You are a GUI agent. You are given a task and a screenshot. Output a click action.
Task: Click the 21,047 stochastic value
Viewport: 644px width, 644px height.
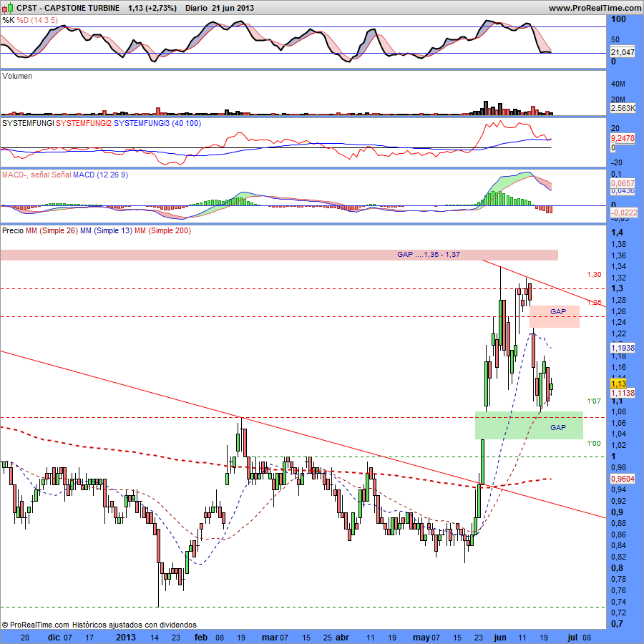(x=623, y=52)
